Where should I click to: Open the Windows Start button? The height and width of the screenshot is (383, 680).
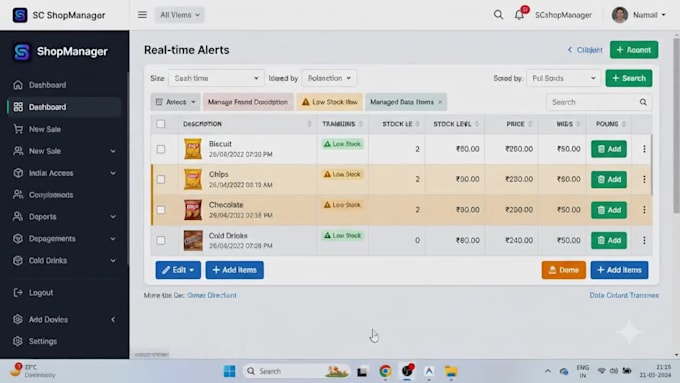point(229,371)
